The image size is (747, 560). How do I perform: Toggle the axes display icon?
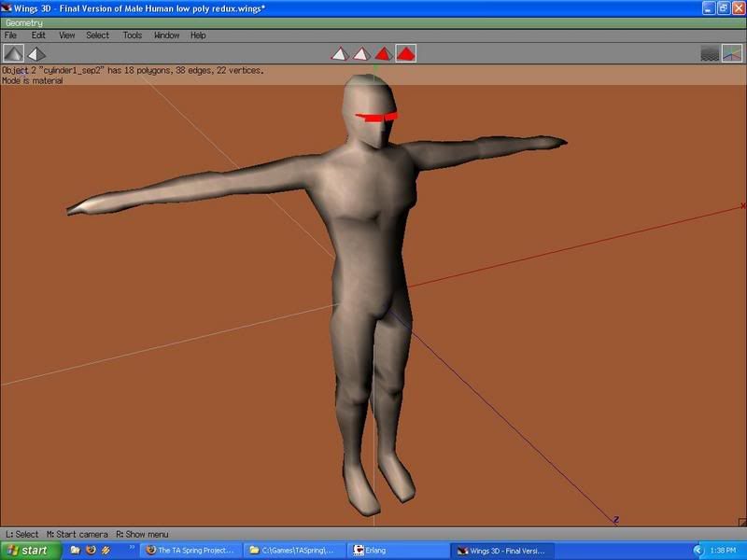tap(732, 53)
